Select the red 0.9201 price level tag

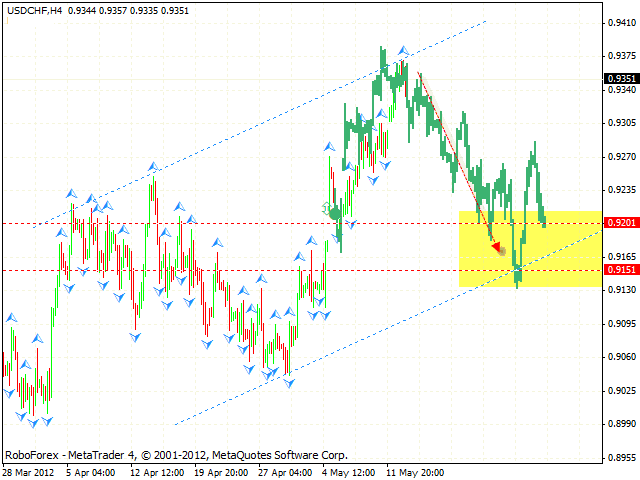pos(621,223)
